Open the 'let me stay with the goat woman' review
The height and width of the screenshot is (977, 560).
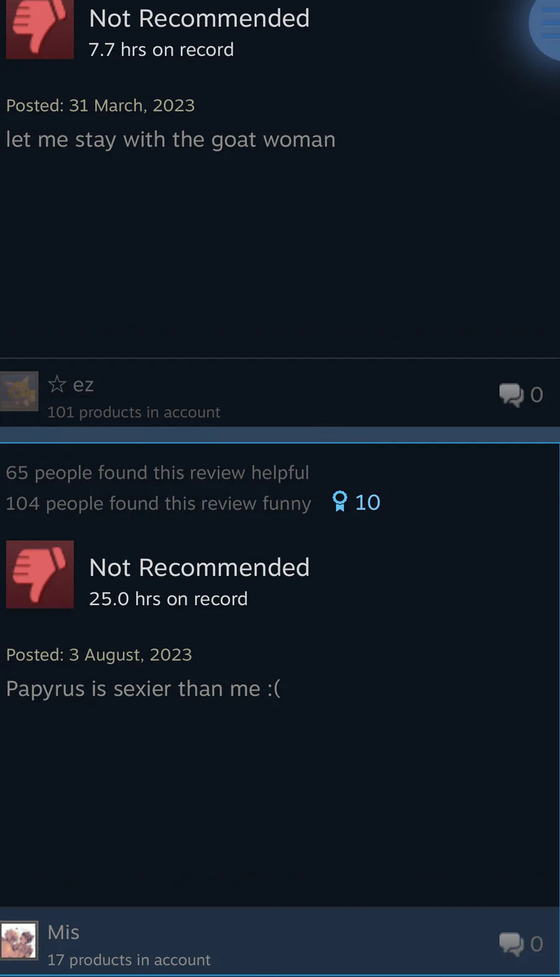[170, 139]
